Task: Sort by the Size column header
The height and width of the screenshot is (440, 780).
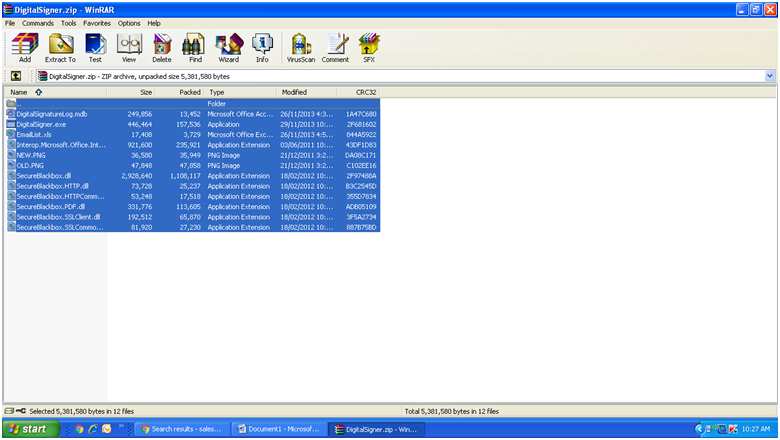Action: coord(131,92)
